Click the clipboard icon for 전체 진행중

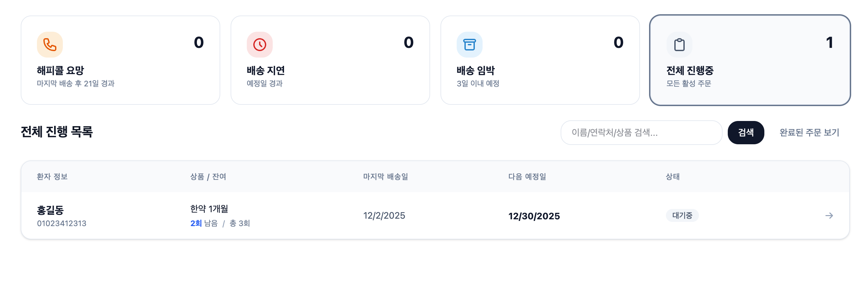pyautogui.click(x=679, y=45)
